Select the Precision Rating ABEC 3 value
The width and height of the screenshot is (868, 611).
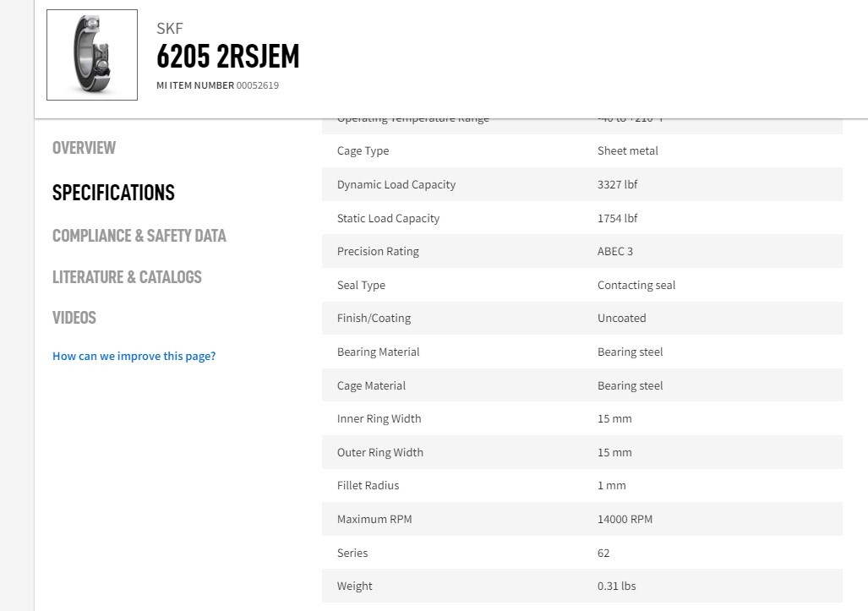point(615,251)
